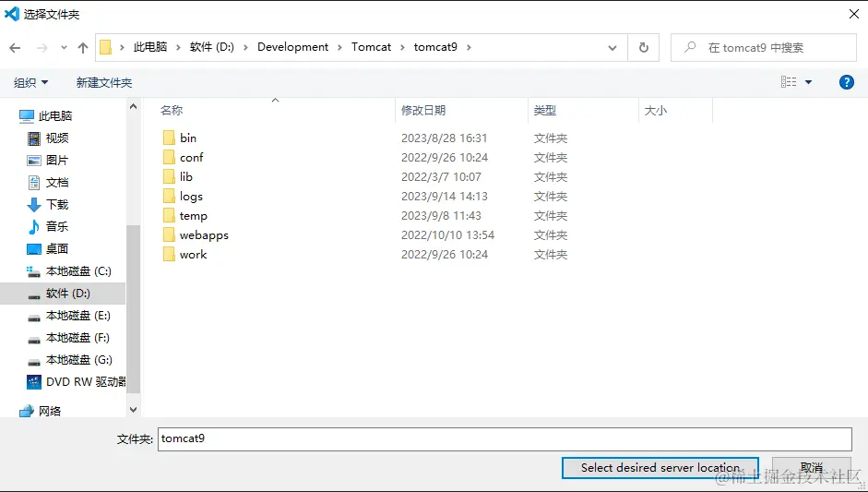Open view options dropdown arrow

pos(808,82)
